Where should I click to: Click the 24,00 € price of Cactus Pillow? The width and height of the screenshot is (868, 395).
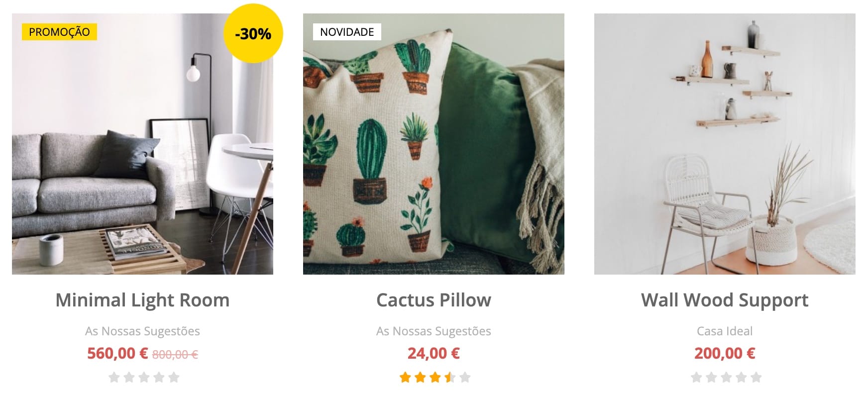(x=434, y=353)
